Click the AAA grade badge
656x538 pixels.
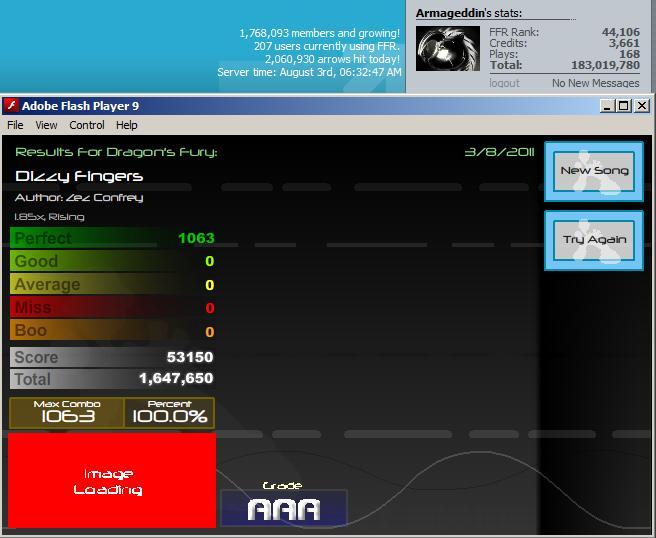coord(284,508)
